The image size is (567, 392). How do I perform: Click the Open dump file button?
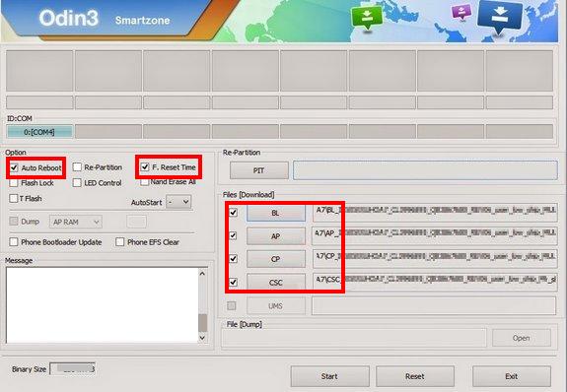click(521, 338)
